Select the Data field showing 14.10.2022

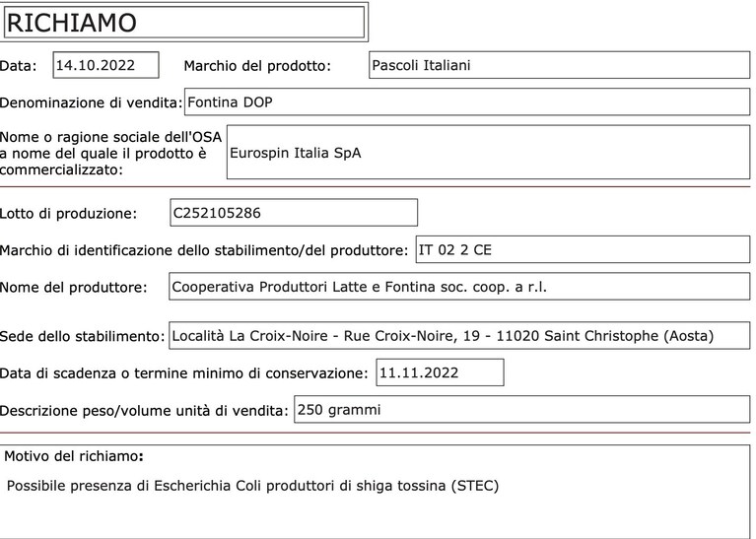coord(106,65)
